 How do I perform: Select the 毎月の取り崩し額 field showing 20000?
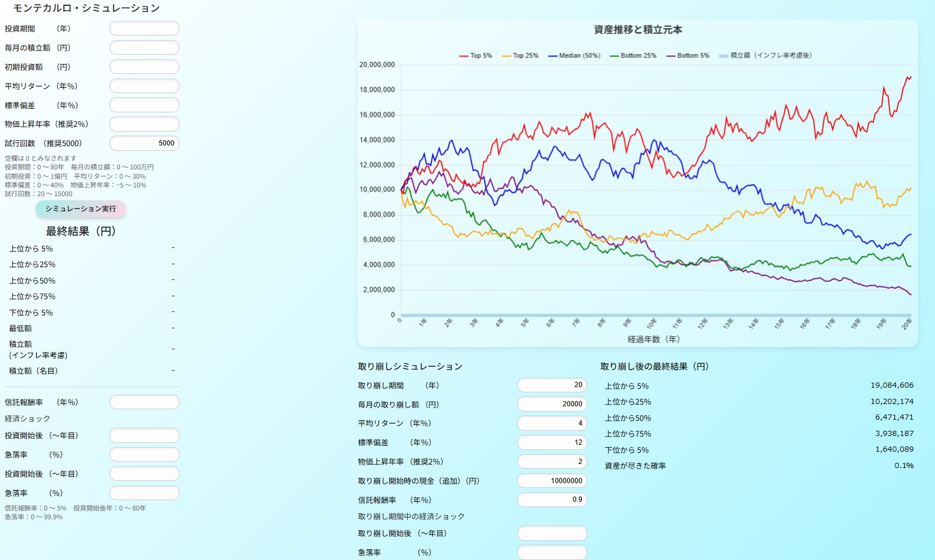(552, 404)
